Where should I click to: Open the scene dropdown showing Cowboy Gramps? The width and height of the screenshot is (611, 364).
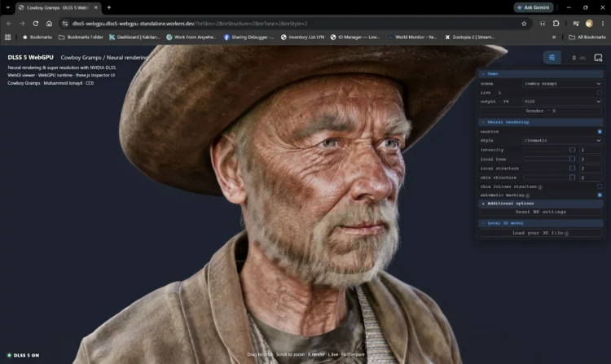pos(562,84)
